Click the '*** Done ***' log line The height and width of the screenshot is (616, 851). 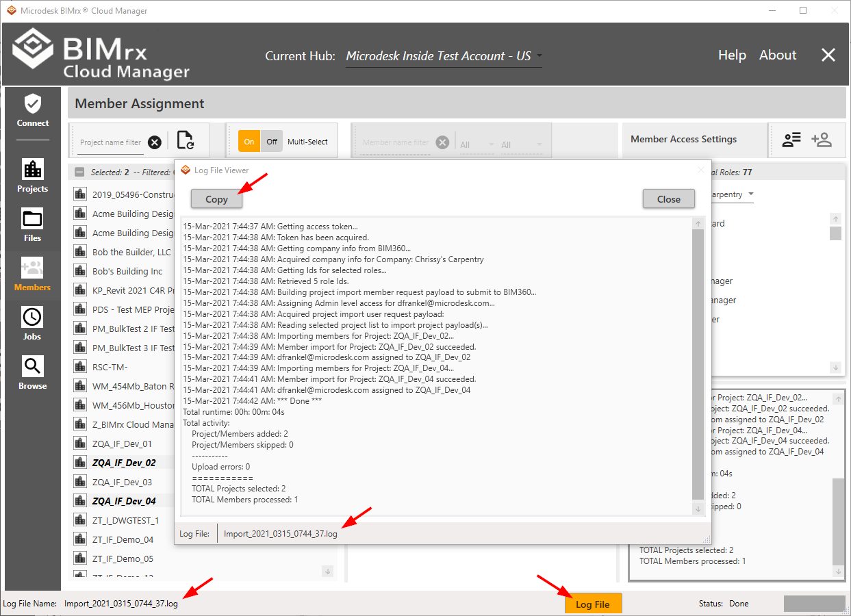click(252, 401)
